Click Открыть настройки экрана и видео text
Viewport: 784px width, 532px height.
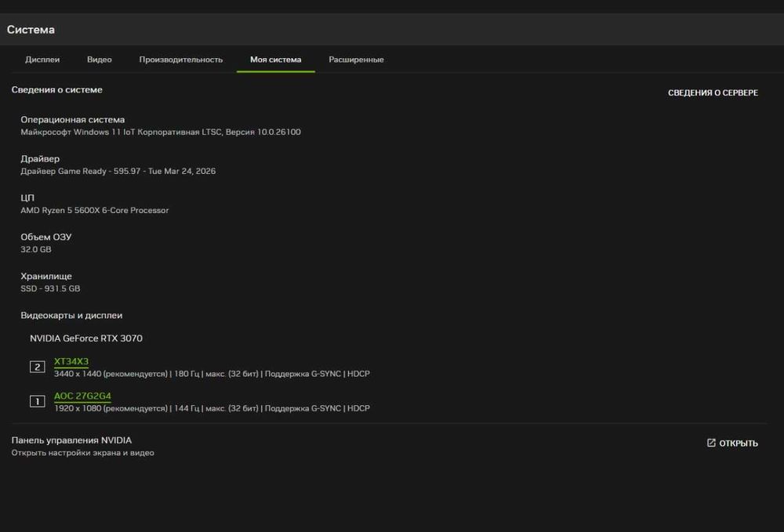(82, 453)
